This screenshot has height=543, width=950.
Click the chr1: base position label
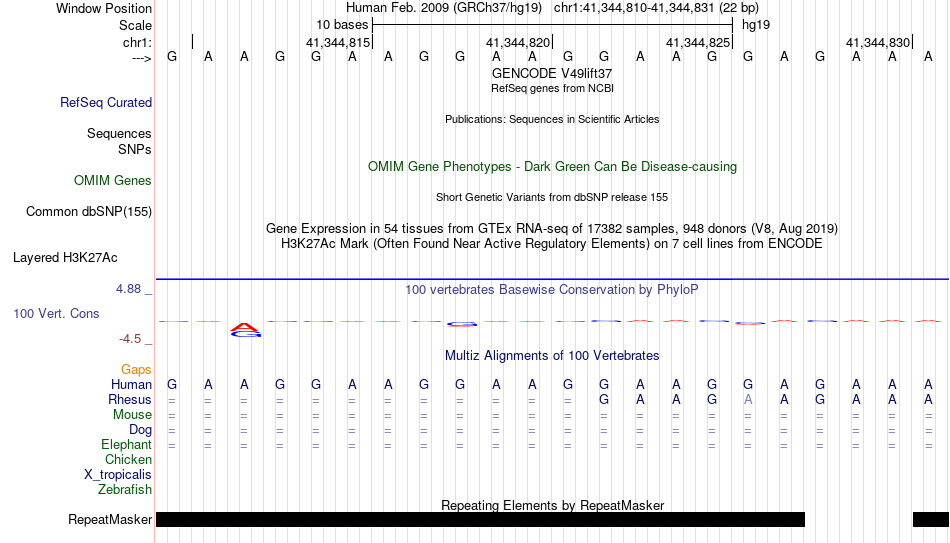(137, 42)
